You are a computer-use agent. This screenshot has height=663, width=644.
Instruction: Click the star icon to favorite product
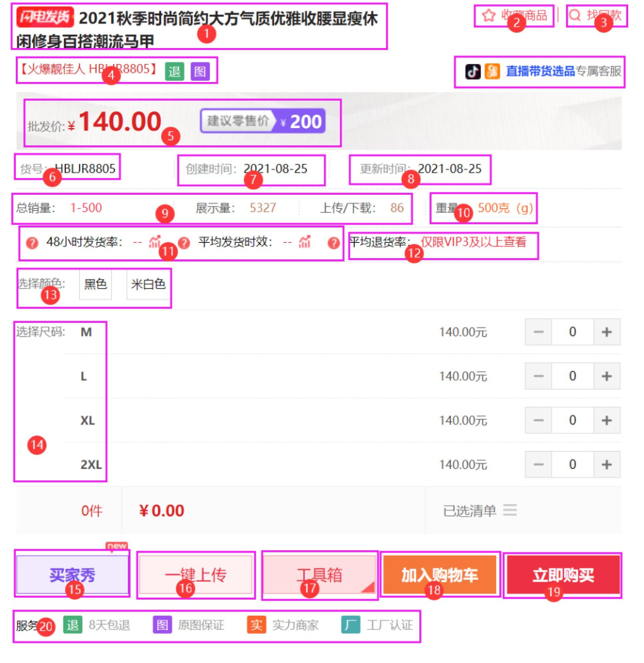pos(489,16)
